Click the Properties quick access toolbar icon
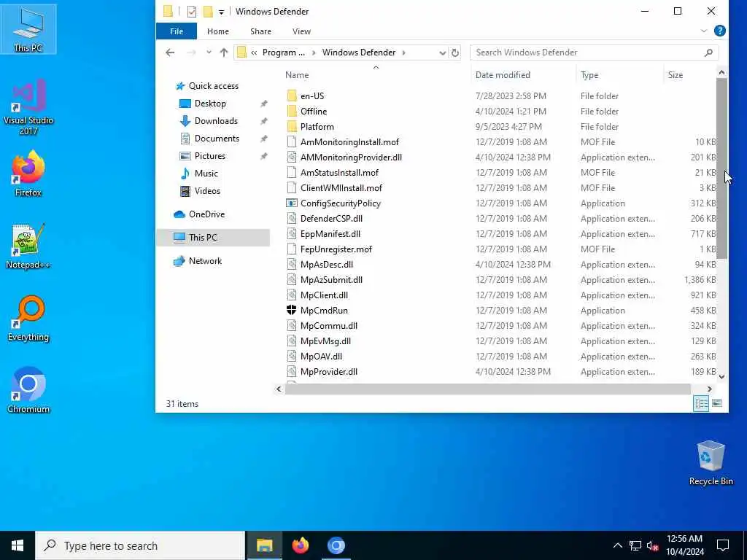747x560 pixels. point(192,12)
